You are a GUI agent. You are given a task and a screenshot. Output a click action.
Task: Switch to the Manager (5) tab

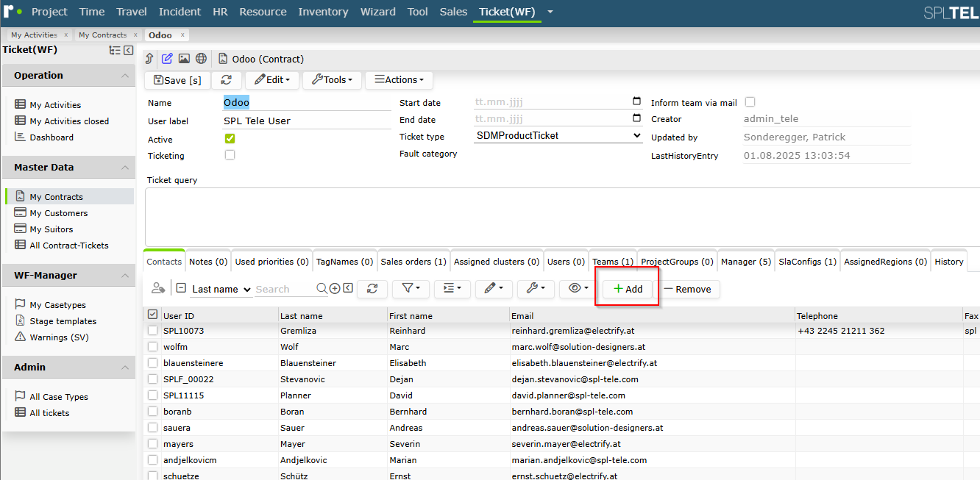[x=746, y=262]
